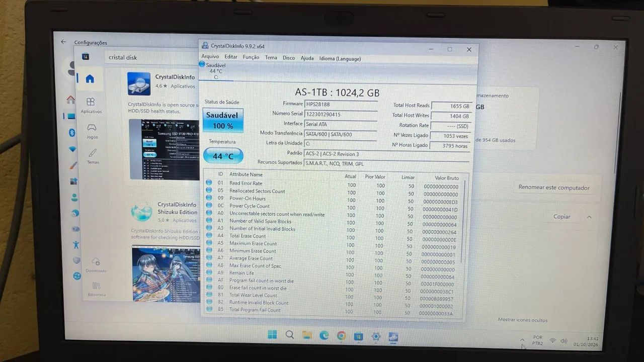Select the Reallocated Sectors Count row
644x362 pixels.
(333, 192)
